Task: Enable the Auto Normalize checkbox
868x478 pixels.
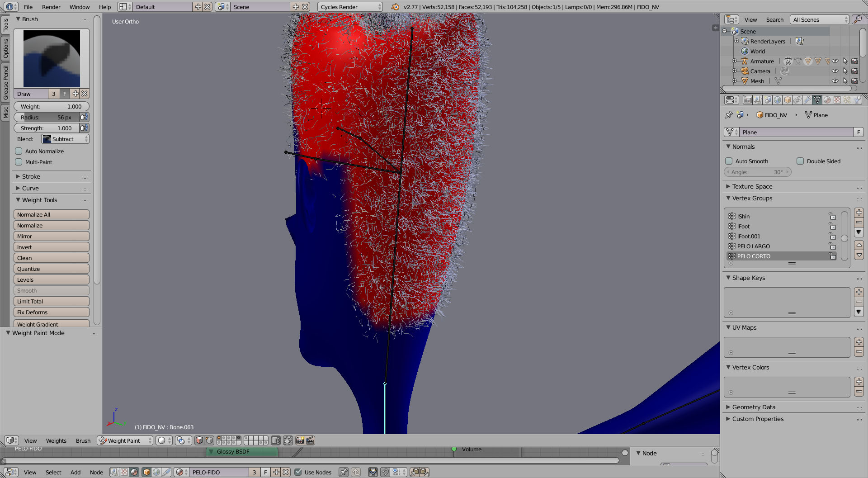Action: pyautogui.click(x=19, y=151)
